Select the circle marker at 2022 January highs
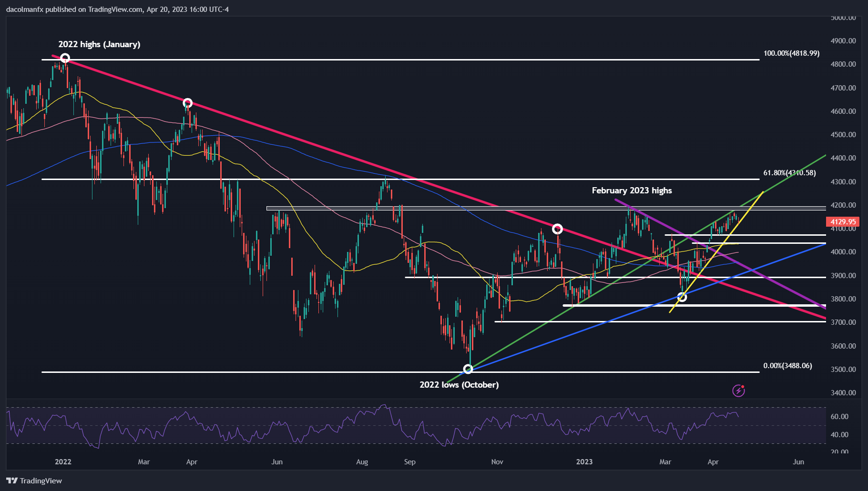868x491 pixels. pos(65,59)
